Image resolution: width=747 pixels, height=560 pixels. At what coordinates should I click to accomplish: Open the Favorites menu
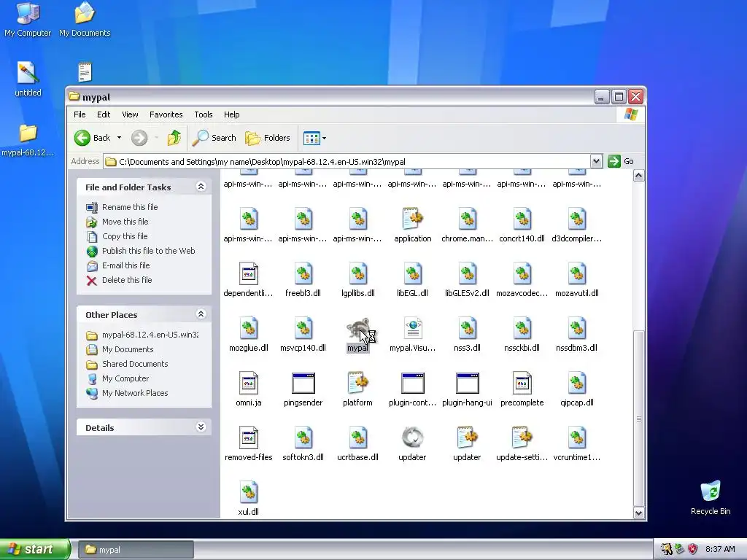click(x=166, y=114)
